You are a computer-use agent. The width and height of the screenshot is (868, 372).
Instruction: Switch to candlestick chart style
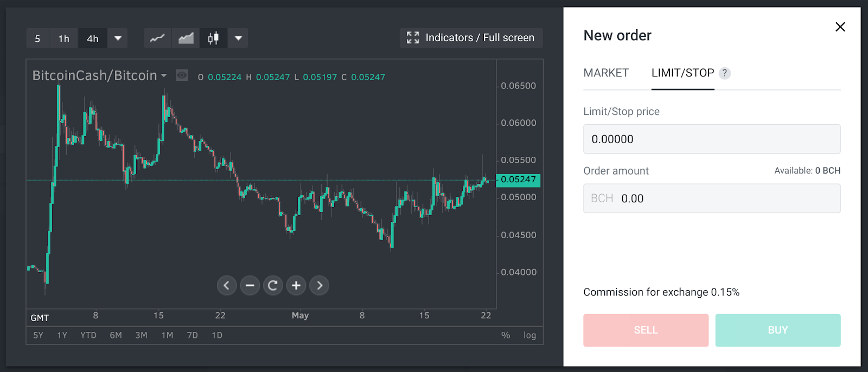214,39
